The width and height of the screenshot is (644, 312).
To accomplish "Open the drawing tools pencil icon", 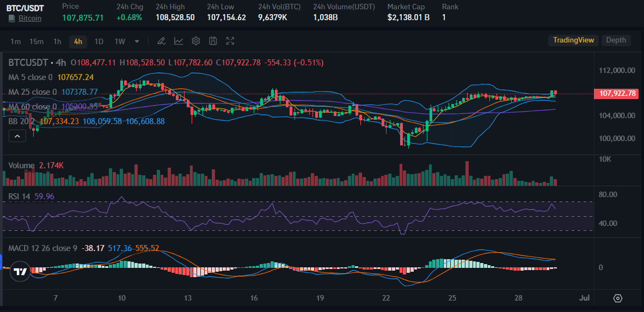I will [162, 41].
